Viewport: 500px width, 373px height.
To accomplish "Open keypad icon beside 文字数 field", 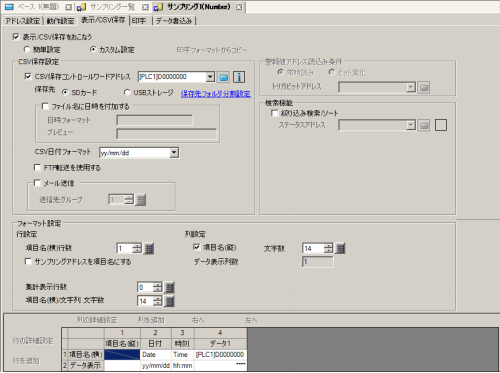I will coord(340,248).
